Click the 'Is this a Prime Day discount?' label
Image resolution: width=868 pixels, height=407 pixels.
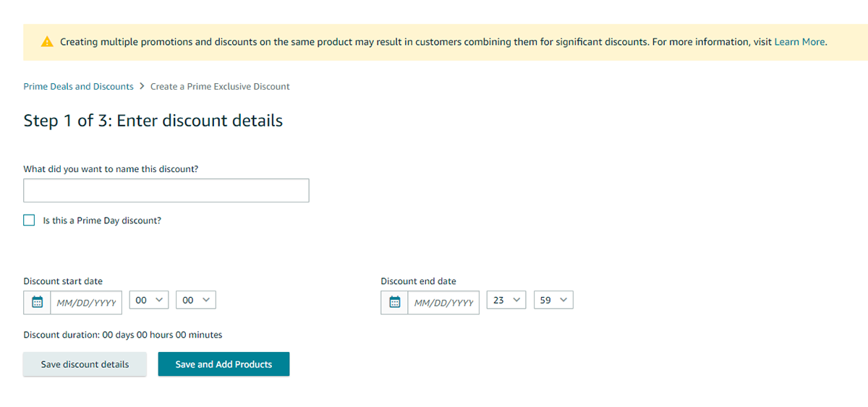coord(102,220)
